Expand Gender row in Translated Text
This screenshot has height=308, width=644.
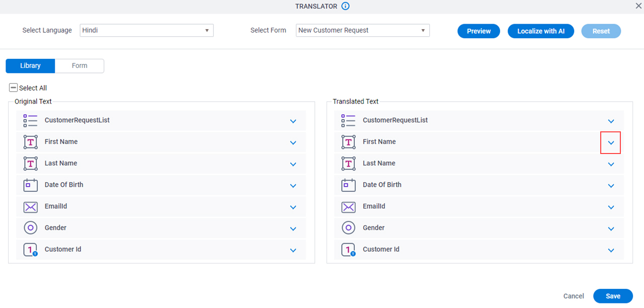(611, 229)
